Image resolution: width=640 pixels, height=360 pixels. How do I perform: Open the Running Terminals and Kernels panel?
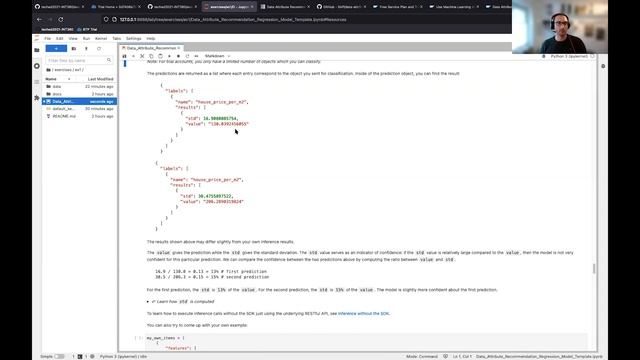click(37, 66)
